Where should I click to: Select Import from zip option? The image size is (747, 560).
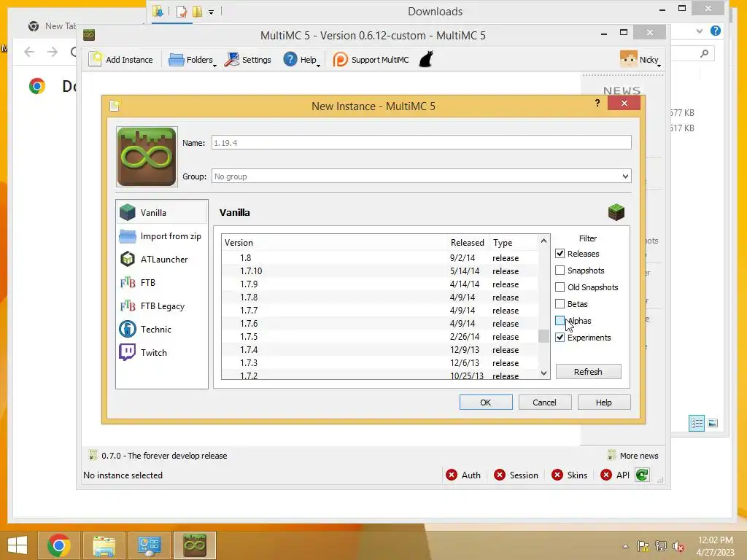pyautogui.click(x=162, y=236)
